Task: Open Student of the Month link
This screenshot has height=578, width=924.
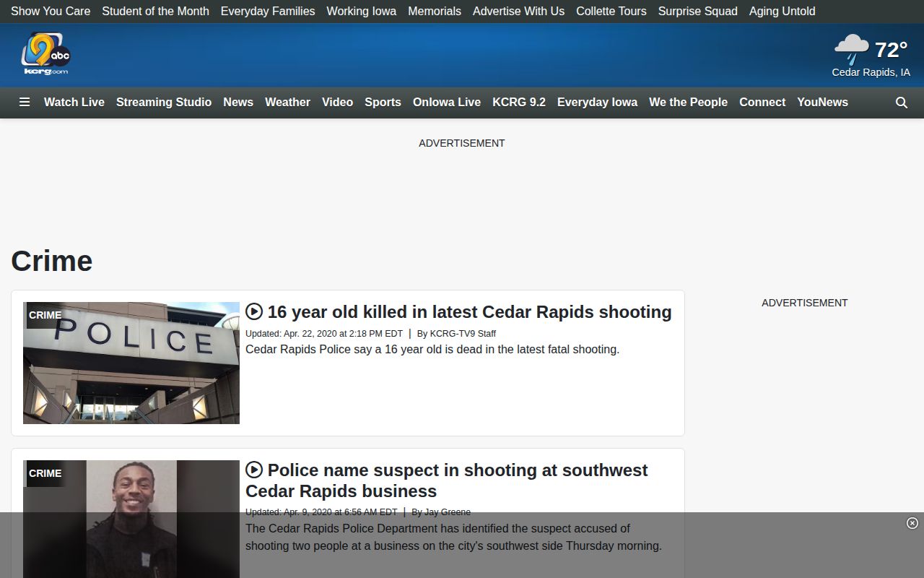Action: (155, 12)
